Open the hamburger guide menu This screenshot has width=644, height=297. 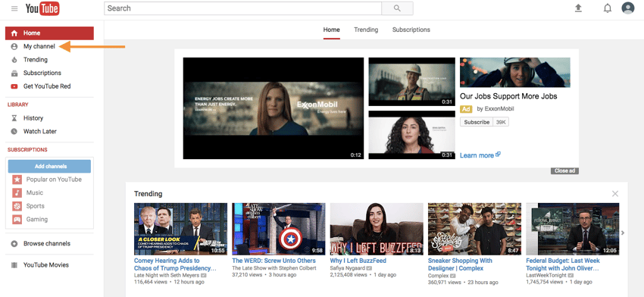tap(14, 8)
